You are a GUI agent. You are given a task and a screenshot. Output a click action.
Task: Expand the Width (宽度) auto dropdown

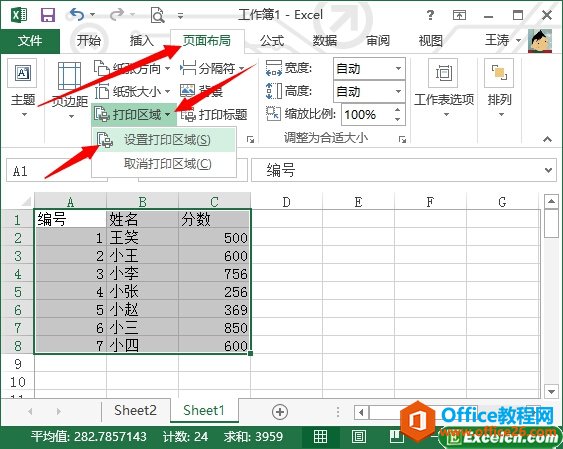coord(398,68)
